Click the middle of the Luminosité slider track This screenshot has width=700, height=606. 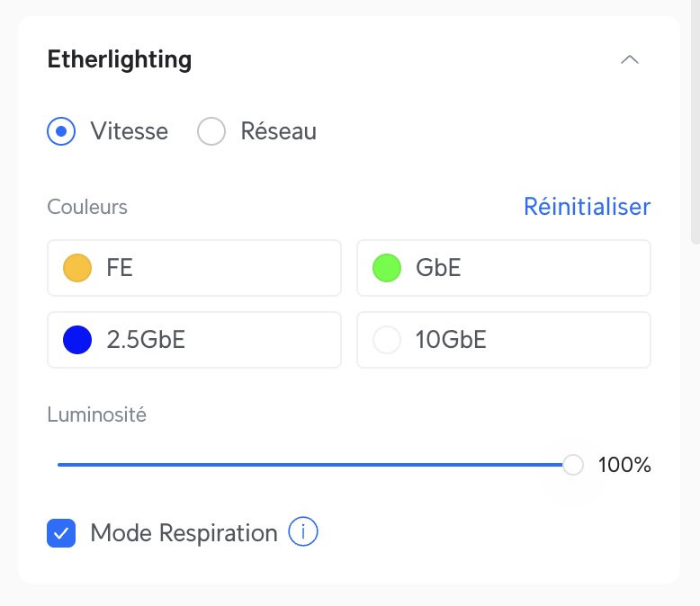pyautogui.click(x=315, y=465)
